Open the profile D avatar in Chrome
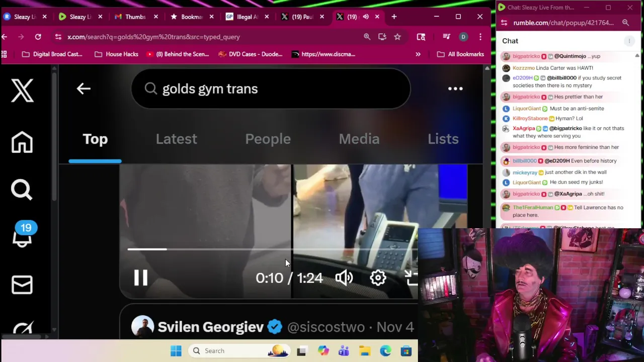The image size is (644, 362). tap(463, 37)
